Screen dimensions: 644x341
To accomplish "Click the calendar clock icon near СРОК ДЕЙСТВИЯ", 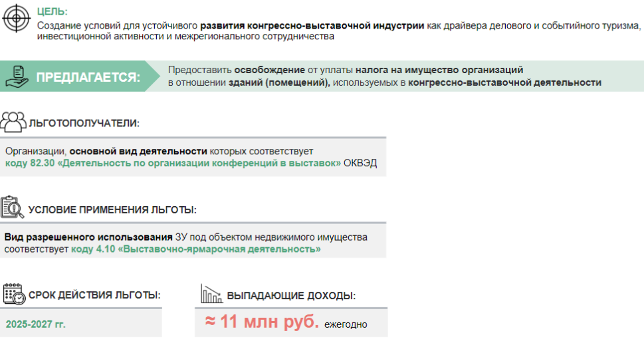I will click(13, 294).
